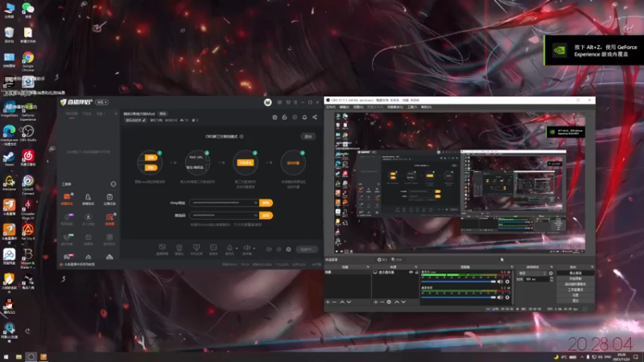
Task: Open the Far Cry 6 desktop shortcut
Action: coord(28,232)
